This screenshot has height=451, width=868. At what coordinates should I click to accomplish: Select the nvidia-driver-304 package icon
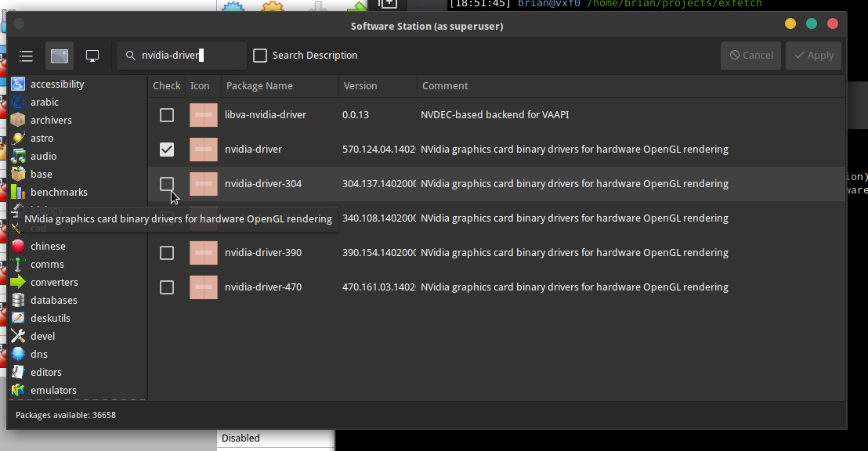click(204, 184)
